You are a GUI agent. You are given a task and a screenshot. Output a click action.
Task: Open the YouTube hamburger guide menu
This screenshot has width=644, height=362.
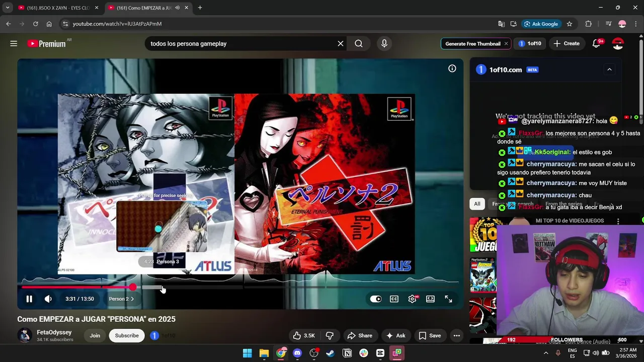click(x=14, y=44)
